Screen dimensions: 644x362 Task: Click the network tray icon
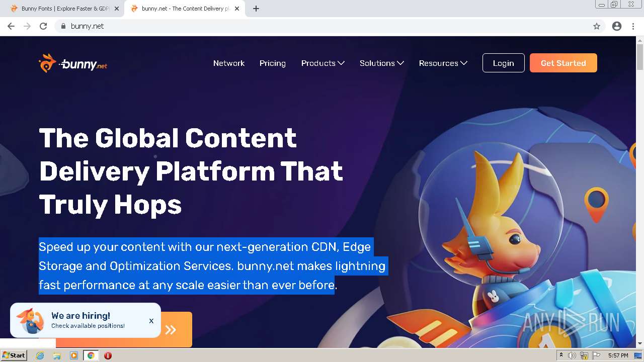tap(584, 355)
